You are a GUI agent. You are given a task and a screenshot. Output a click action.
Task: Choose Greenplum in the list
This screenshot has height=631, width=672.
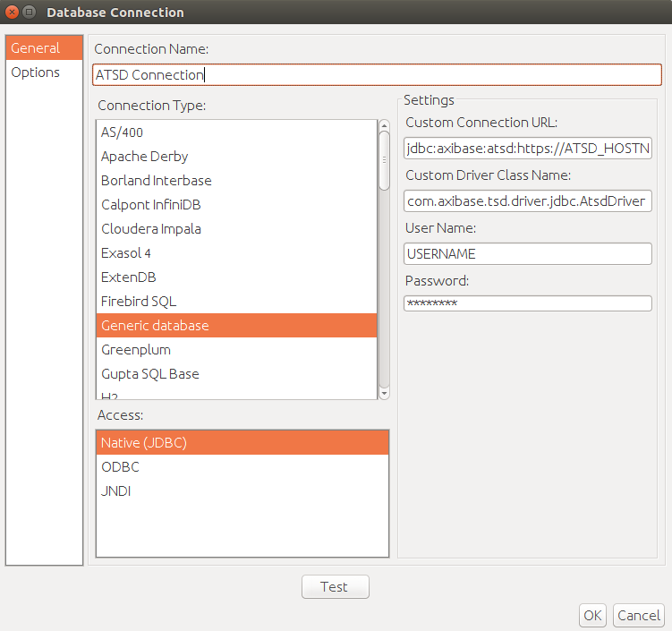coord(236,349)
